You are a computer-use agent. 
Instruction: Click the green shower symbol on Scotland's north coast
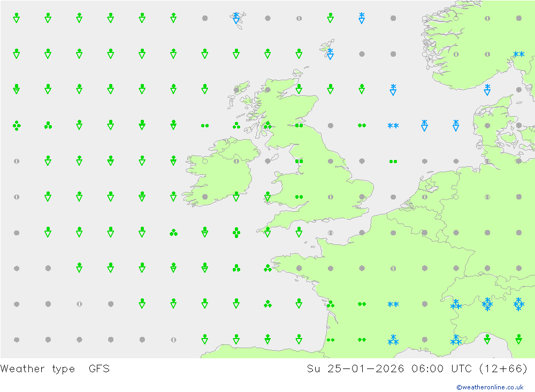pos(299,90)
